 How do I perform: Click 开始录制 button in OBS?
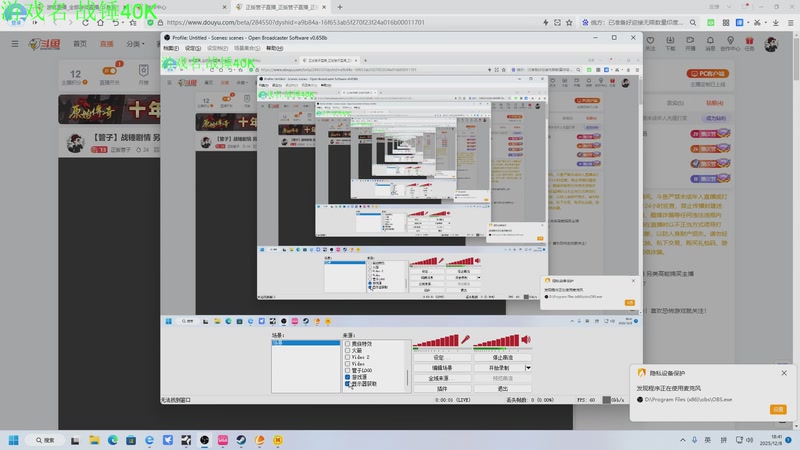click(499, 368)
